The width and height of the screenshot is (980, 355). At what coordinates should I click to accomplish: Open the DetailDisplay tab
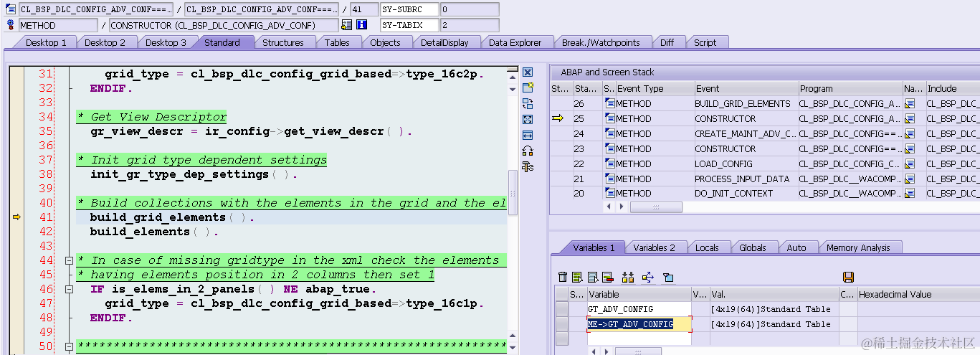coord(444,42)
